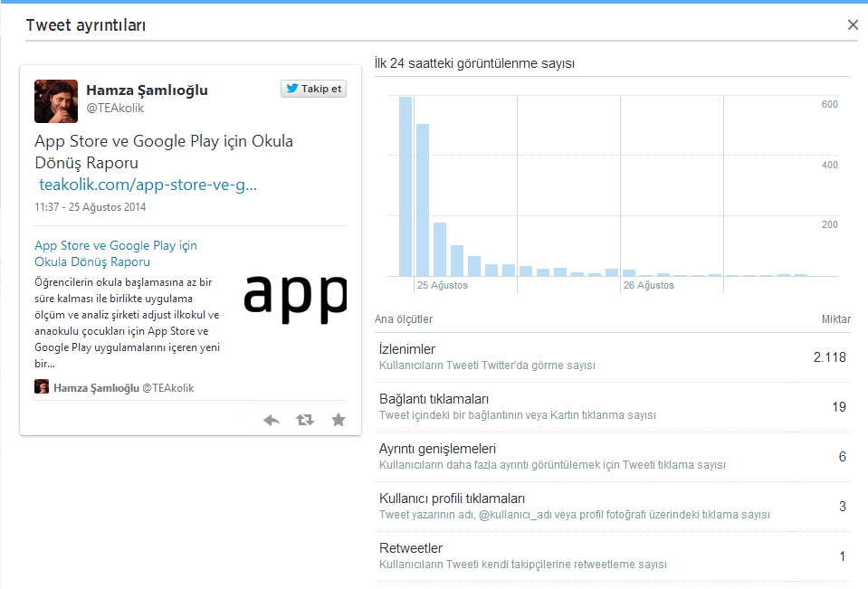Viewport: 868px width, 589px height.
Task: Close the Tweet ayrıntıları dialog
Action: click(x=853, y=25)
